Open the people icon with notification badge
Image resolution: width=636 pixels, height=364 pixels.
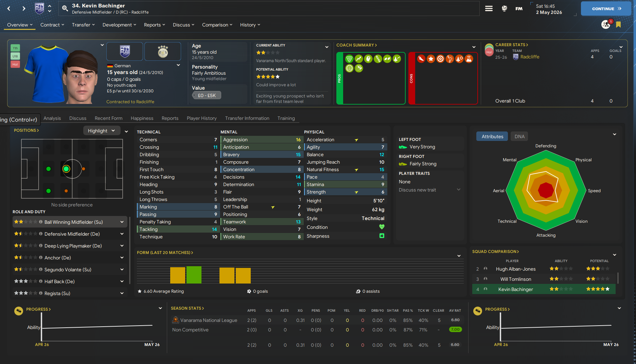click(x=606, y=24)
